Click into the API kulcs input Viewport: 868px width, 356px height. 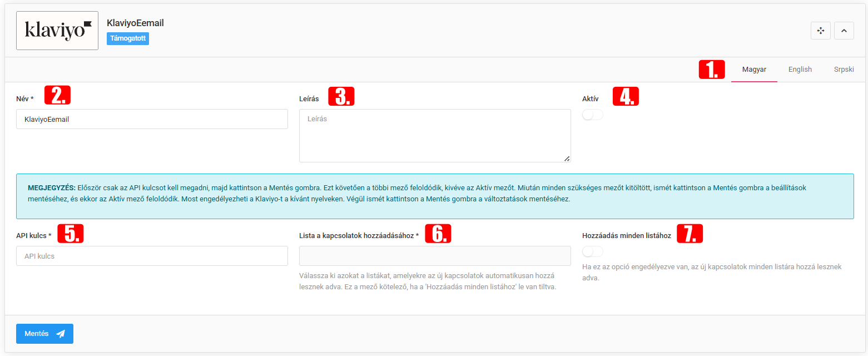[152, 256]
